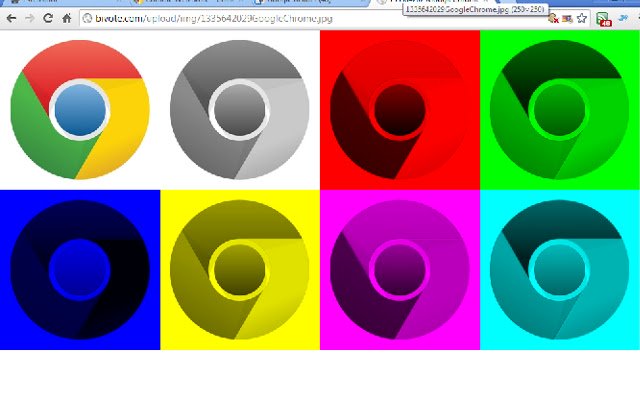
Task: Click the Chrome logo on magenta background
Action: click(x=400, y=269)
